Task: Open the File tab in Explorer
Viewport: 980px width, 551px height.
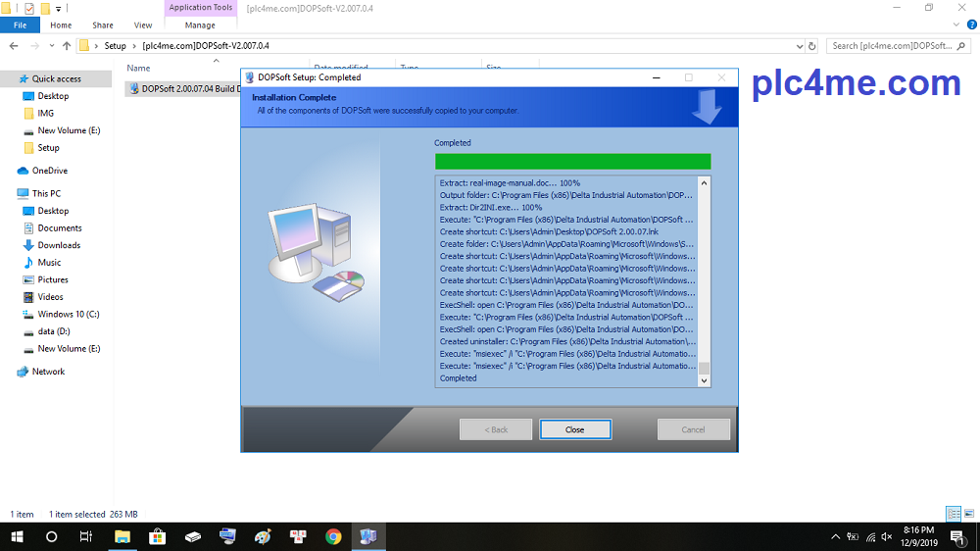Action: pyautogui.click(x=20, y=25)
